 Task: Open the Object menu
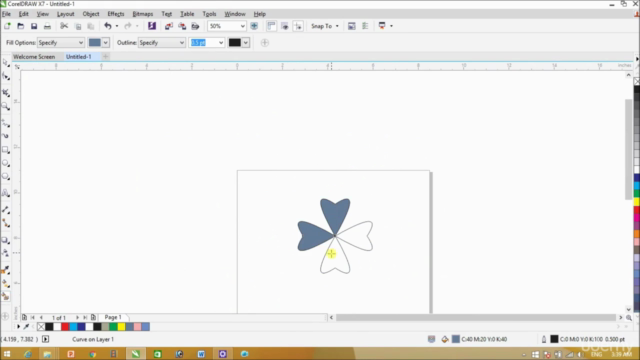click(91, 14)
